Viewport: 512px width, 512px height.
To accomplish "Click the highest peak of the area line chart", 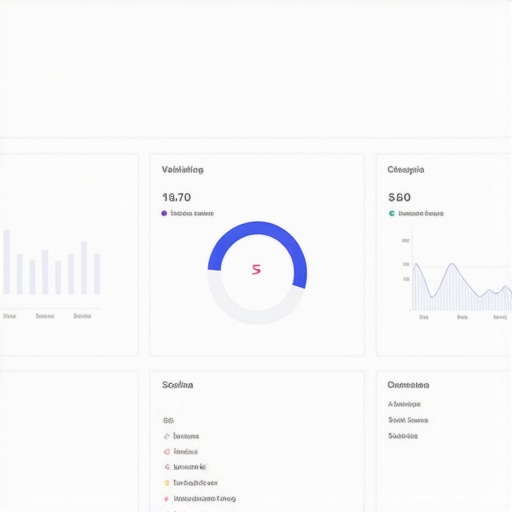I will [x=452, y=265].
